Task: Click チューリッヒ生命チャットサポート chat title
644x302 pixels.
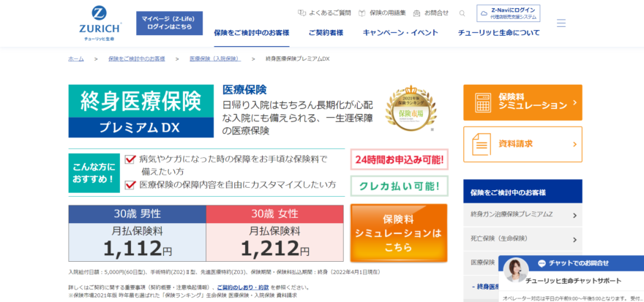Action: coord(573,281)
